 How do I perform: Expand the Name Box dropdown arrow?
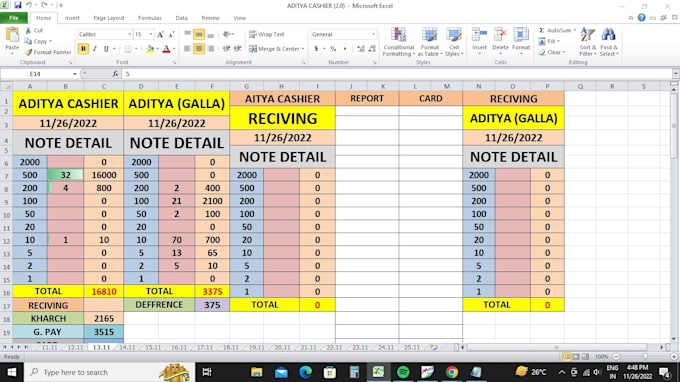coord(75,74)
